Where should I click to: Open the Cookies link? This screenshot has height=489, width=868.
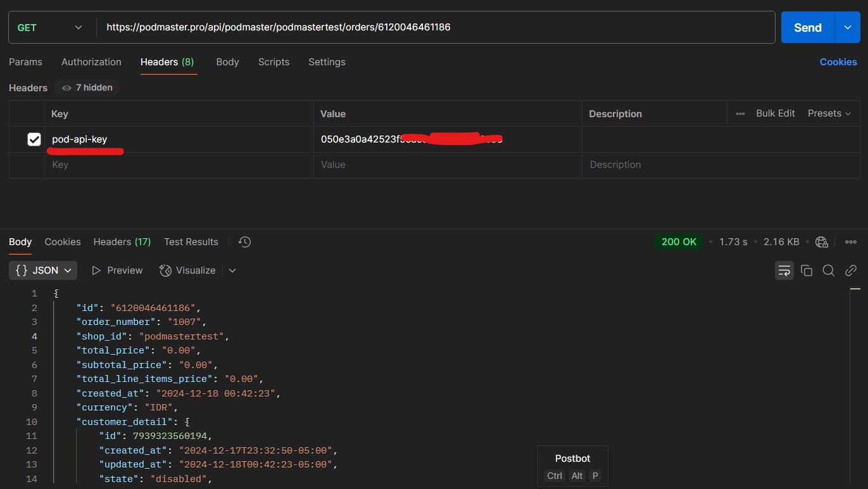838,62
